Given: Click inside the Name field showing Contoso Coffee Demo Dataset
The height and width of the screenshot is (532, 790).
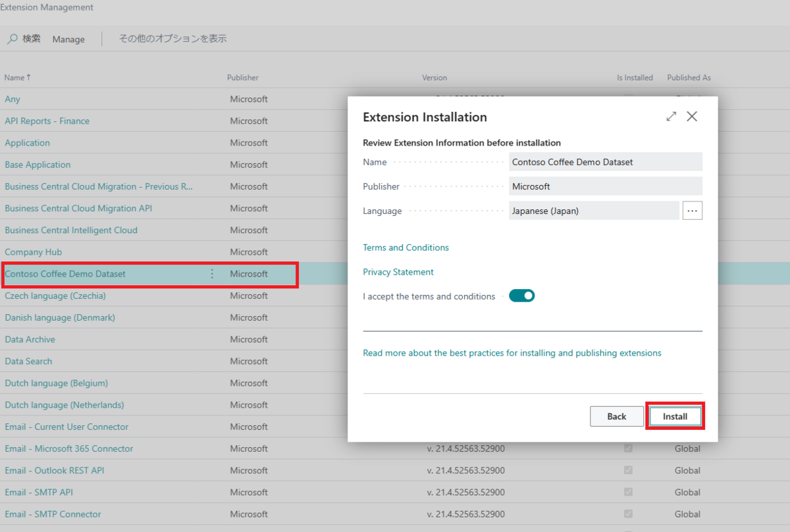Looking at the screenshot, I should click(x=605, y=161).
